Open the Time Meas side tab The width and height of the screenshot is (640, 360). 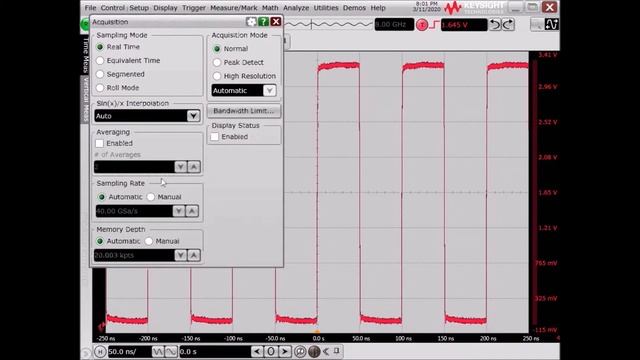coord(85,55)
